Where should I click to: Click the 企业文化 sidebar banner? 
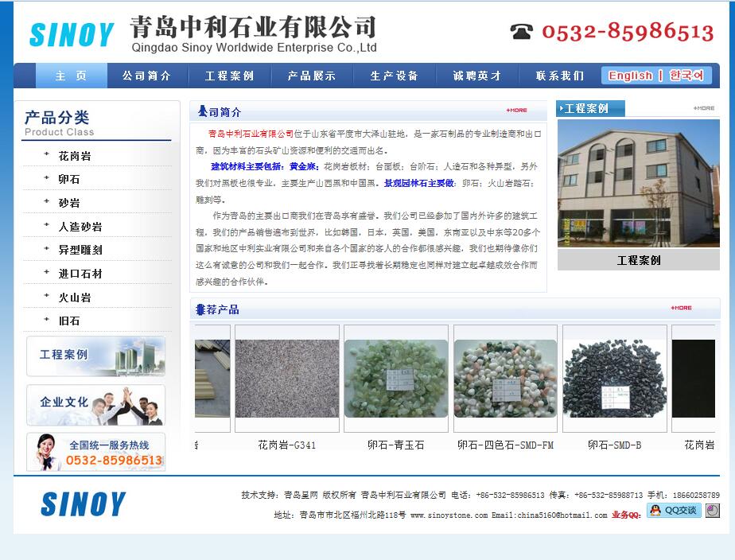click(96, 405)
